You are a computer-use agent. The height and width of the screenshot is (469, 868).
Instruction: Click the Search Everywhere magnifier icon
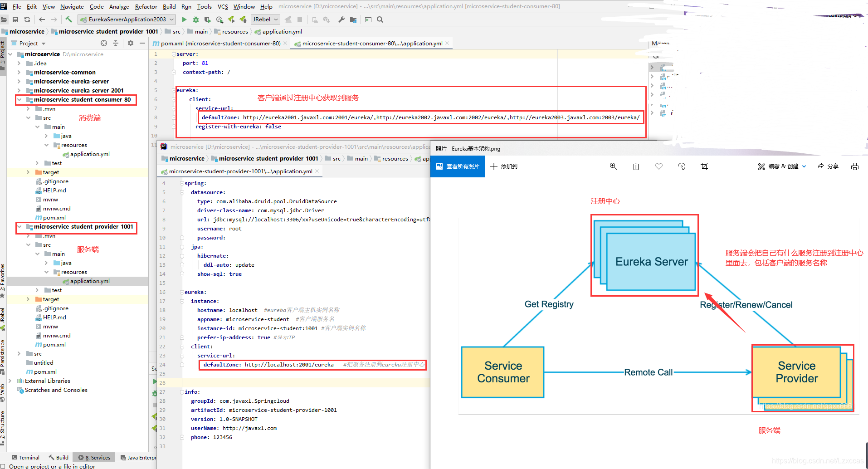380,20
